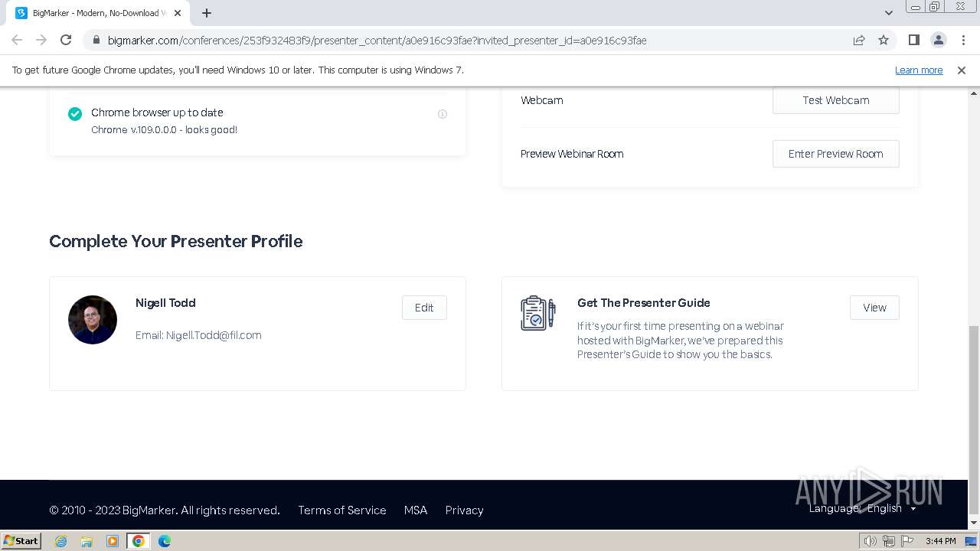Click the Webcam label
The height and width of the screenshot is (551, 980).
tap(542, 100)
